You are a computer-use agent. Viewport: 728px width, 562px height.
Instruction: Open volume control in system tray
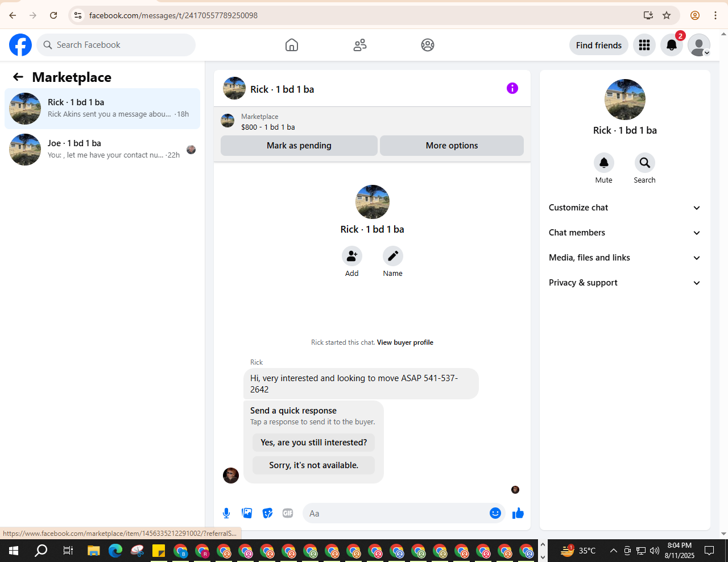[x=655, y=551]
